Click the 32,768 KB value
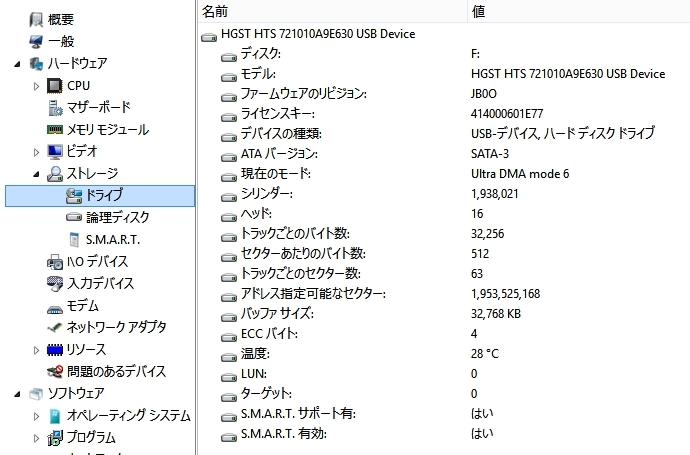The width and height of the screenshot is (690, 455). point(496,314)
